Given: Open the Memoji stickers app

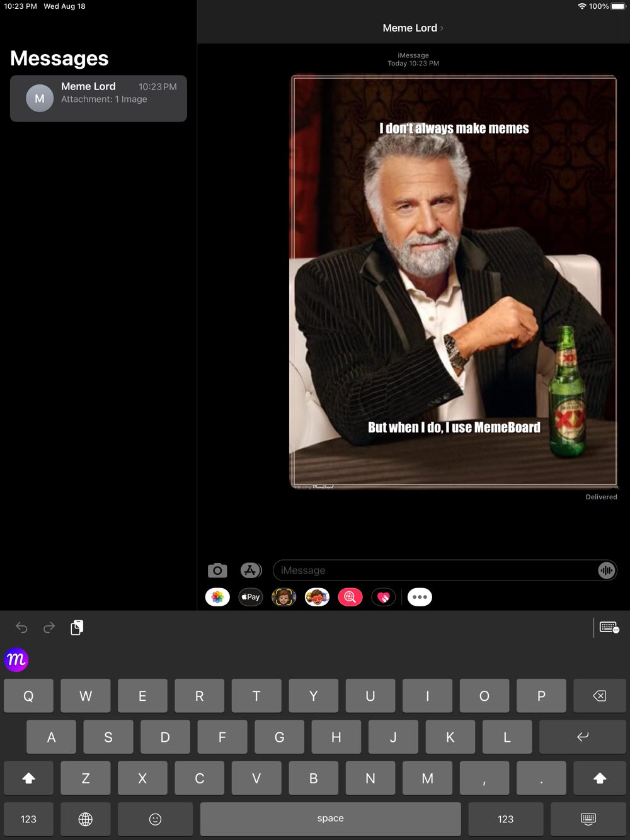Looking at the screenshot, I should coord(284,597).
